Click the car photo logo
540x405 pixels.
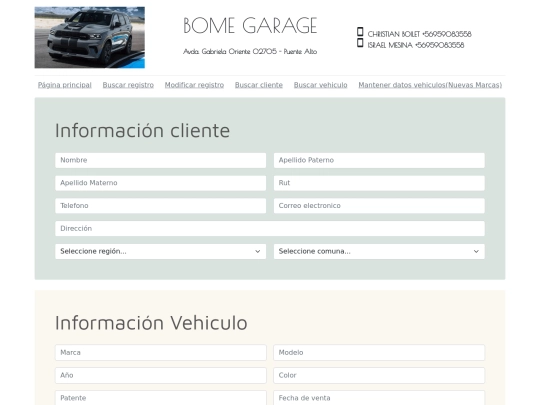point(90,38)
